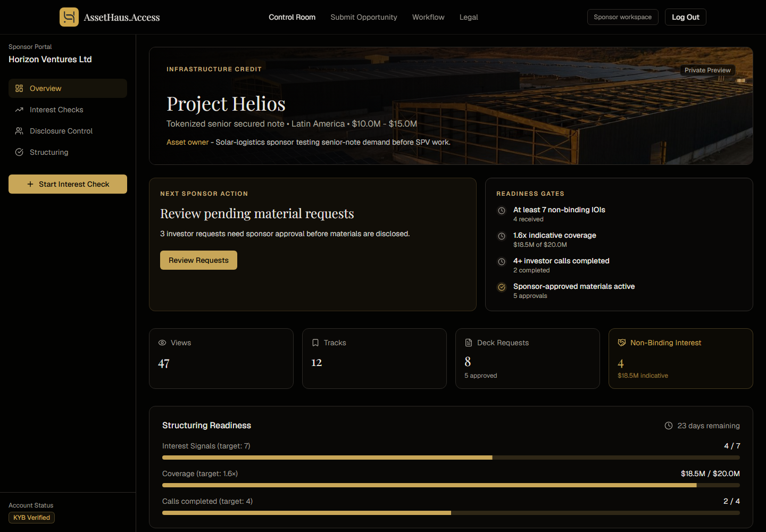Click the Log Out button

click(x=686, y=17)
